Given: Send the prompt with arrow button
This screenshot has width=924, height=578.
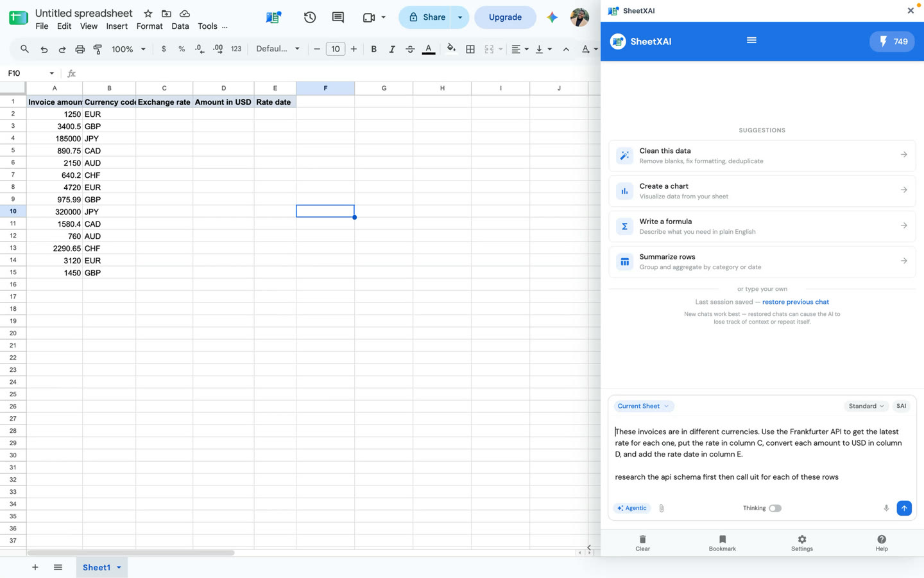Looking at the screenshot, I should (904, 508).
